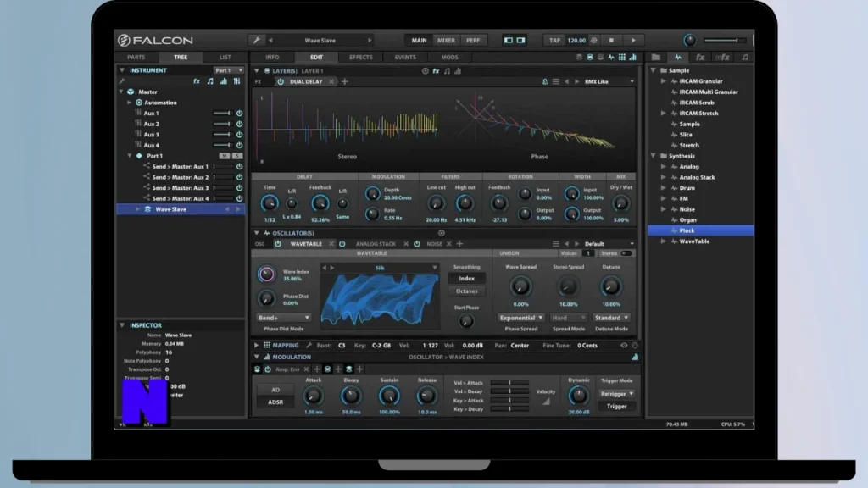Image resolution: width=868 pixels, height=488 pixels.
Task: Open the Bend+ phase dist mode dropdown
Action: [x=283, y=318]
